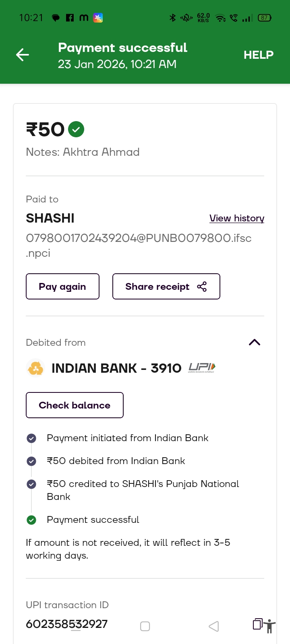Tap the UPI transaction ID number
The image size is (290, 644).
[x=67, y=624]
